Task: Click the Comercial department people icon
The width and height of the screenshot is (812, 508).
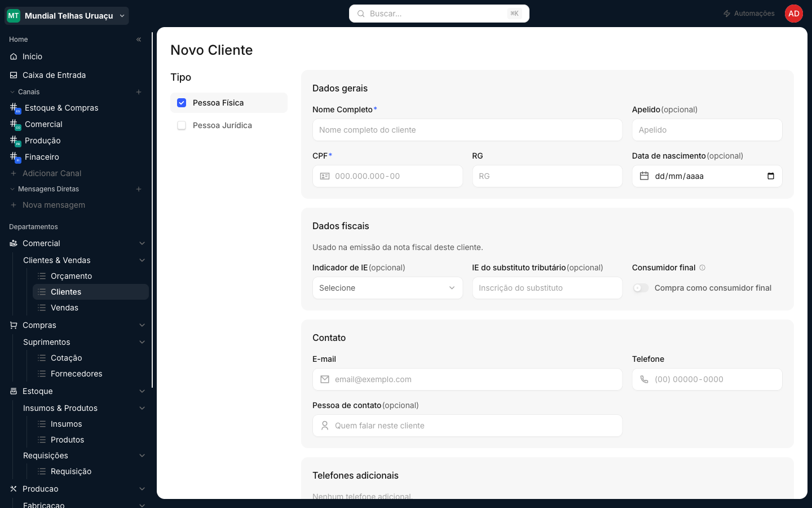Action: (x=14, y=243)
